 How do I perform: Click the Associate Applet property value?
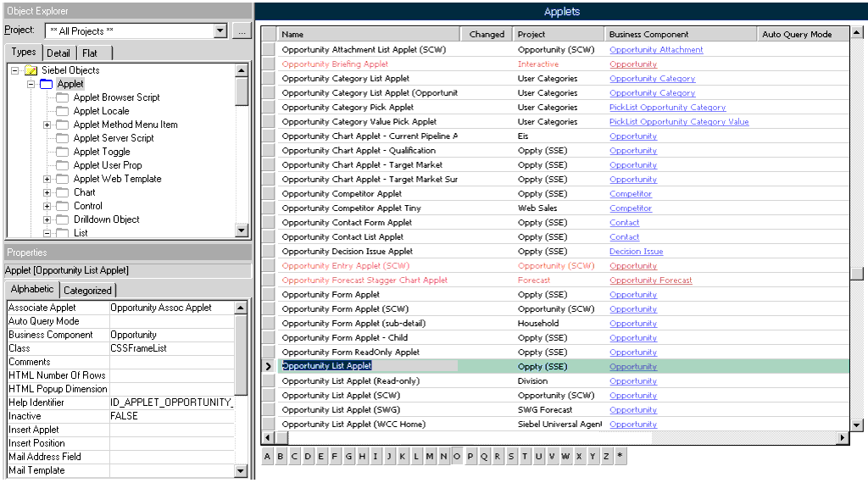pos(171,308)
